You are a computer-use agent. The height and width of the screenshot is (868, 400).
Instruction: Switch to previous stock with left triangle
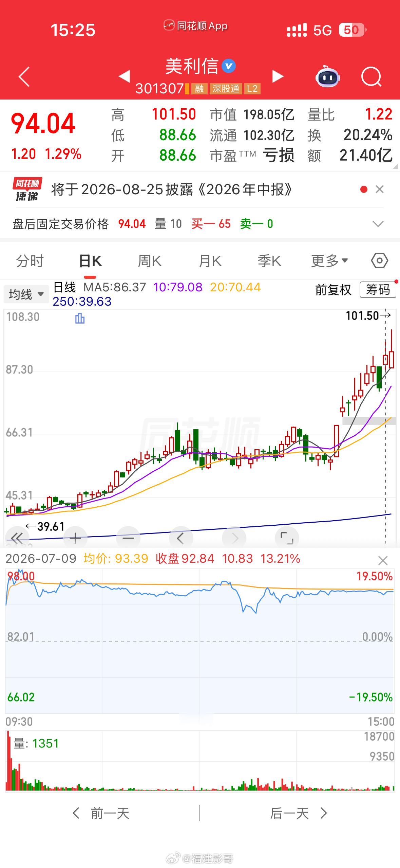point(125,76)
